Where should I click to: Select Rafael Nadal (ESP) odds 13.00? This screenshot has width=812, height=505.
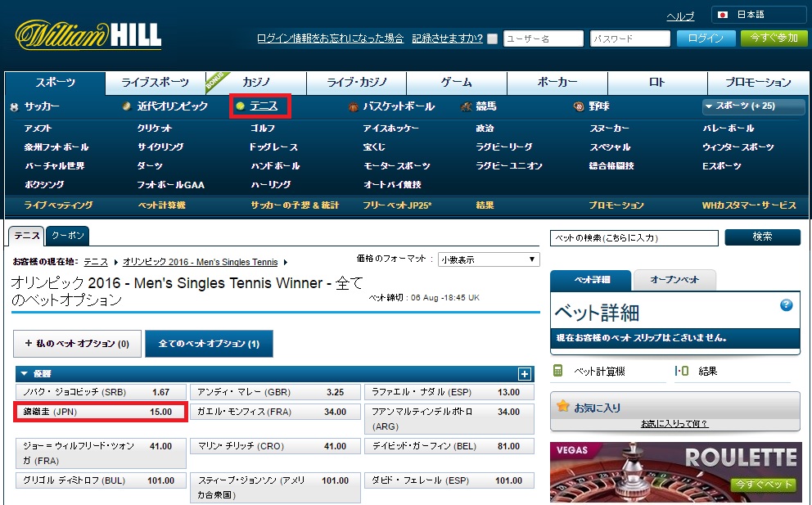[x=449, y=392]
